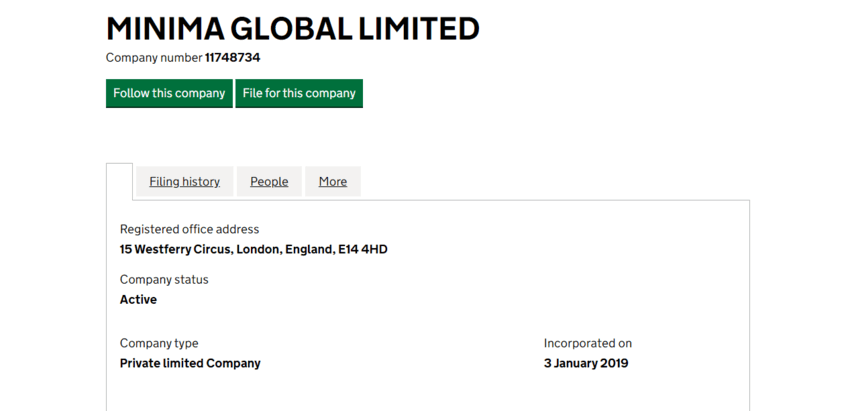Click the Company type label
This screenshot has height=411, width=850.
tap(159, 343)
